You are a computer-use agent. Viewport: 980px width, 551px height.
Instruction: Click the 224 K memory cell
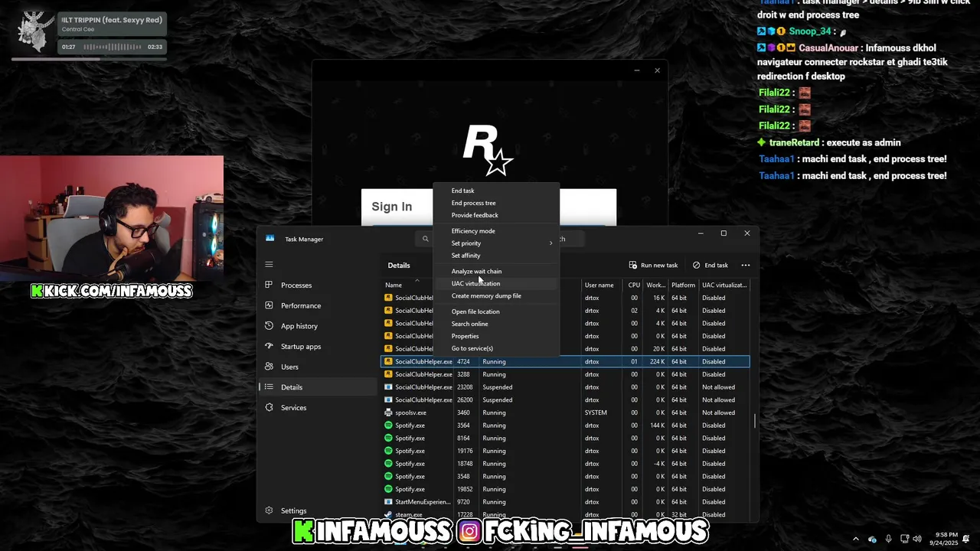(656, 361)
